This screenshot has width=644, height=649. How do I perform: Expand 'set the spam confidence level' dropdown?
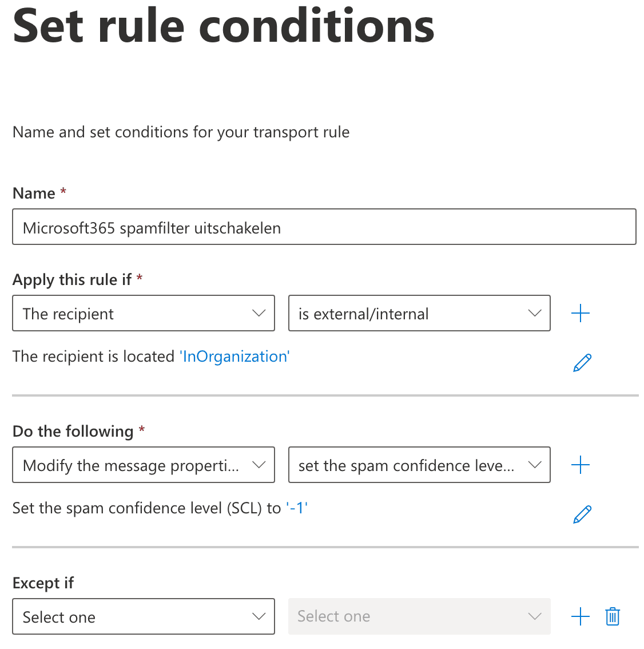tap(419, 465)
